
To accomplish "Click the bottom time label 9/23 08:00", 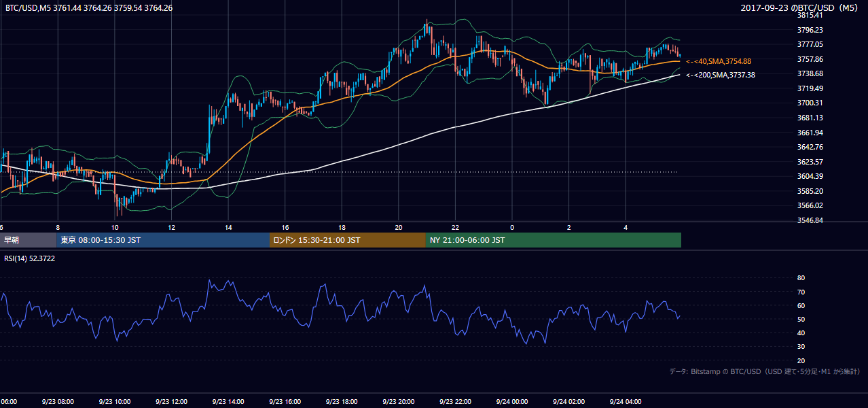I will [x=58, y=402].
